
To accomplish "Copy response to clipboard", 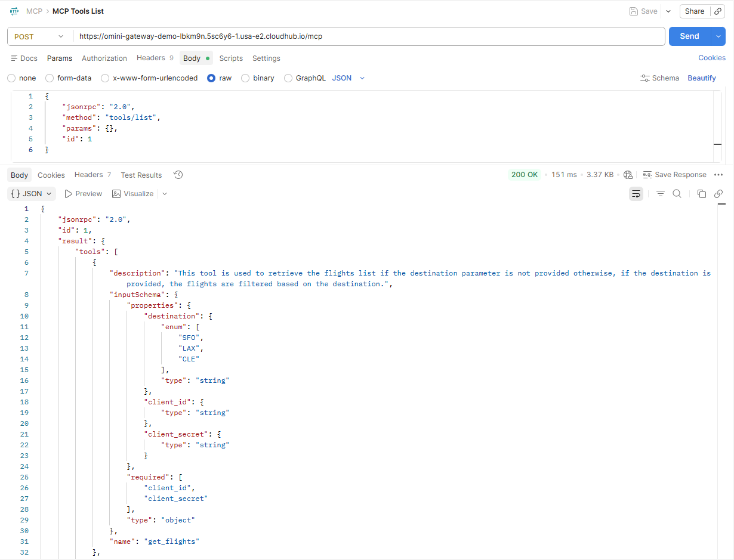I will tap(702, 194).
